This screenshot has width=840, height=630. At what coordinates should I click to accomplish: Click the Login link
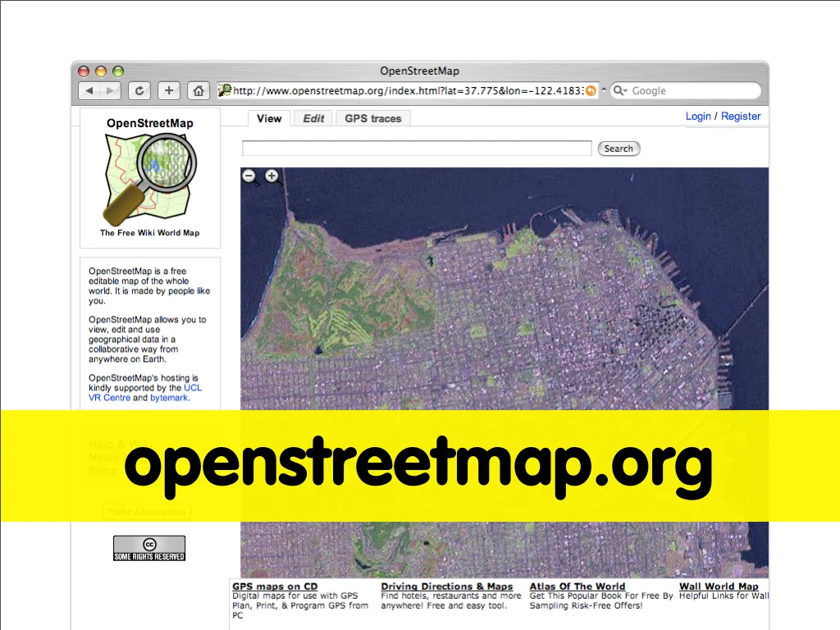(698, 116)
